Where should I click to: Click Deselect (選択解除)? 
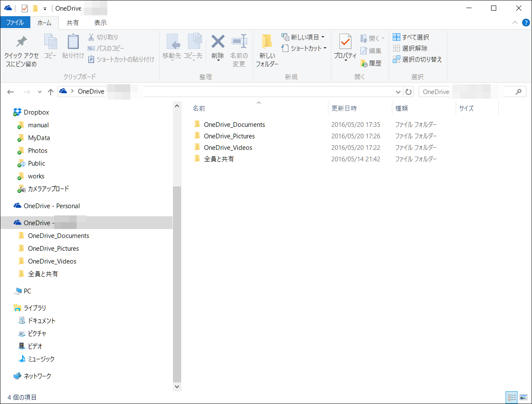click(x=410, y=49)
